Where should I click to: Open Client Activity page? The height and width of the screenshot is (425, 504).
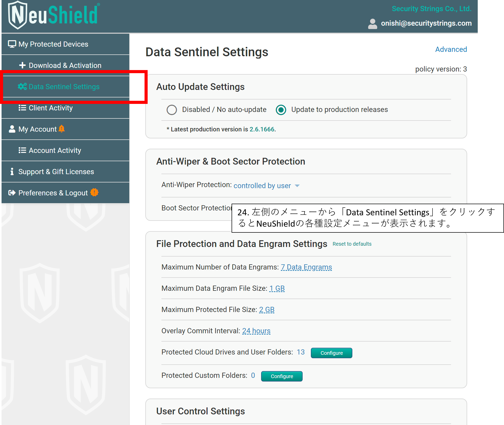pos(66,108)
